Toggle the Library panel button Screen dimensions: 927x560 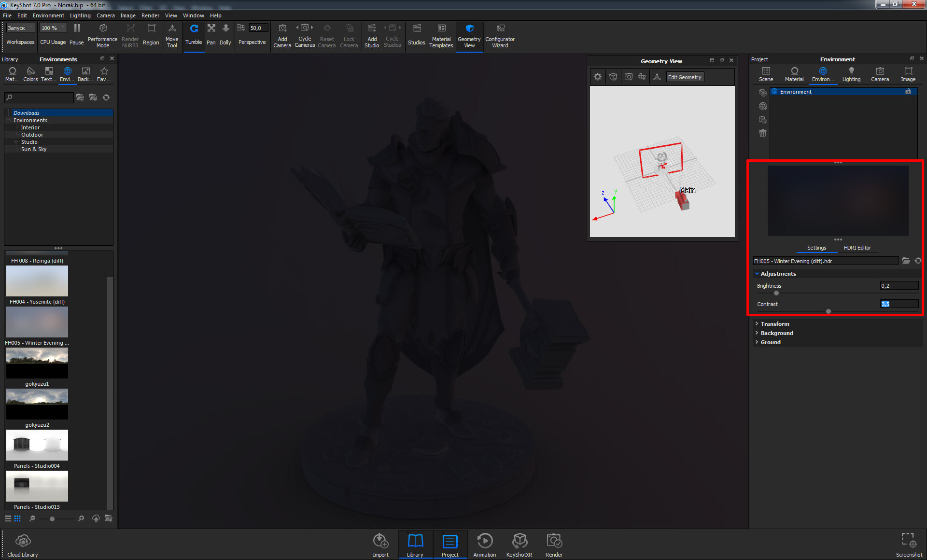coord(415,545)
